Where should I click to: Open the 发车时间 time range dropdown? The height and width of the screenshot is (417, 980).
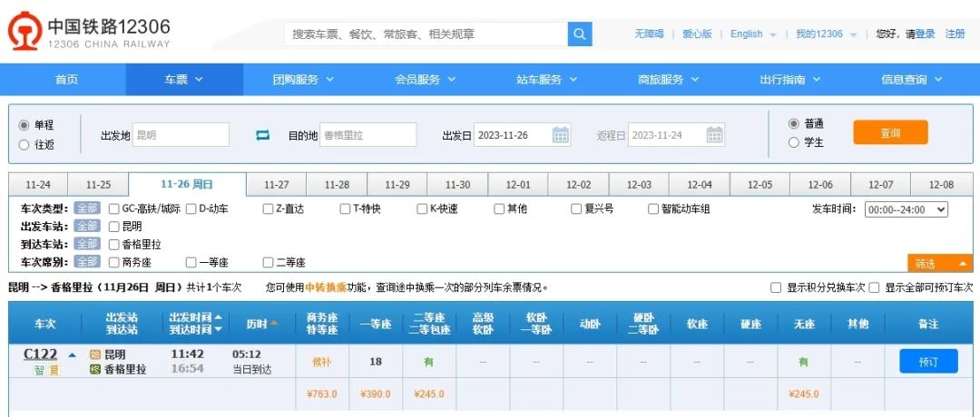tap(906, 208)
